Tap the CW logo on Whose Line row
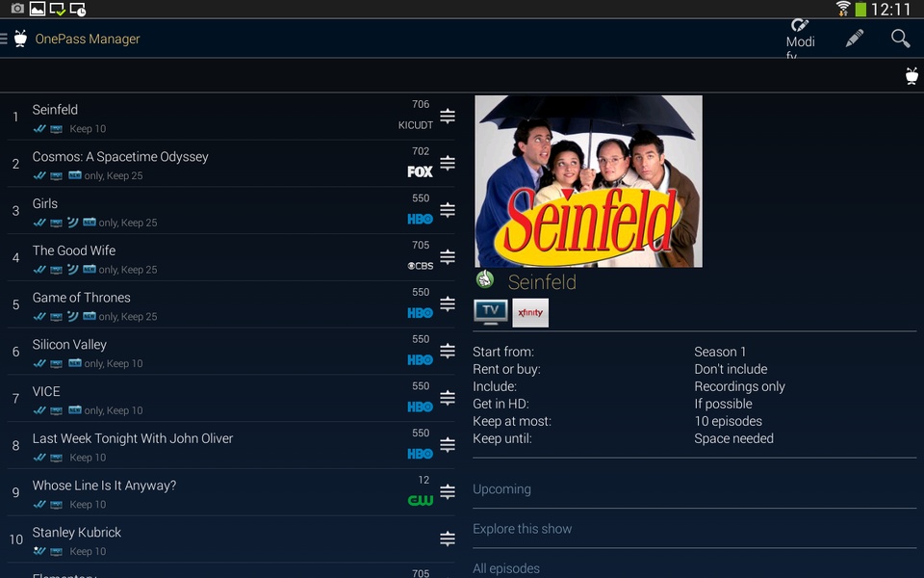924x578 pixels. [x=421, y=501]
